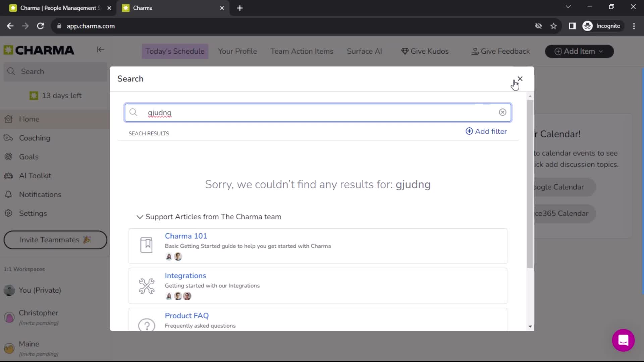Image resolution: width=644 pixels, height=362 pixels.
Task: Click the Incognito profile indicator
Action: 602,26
